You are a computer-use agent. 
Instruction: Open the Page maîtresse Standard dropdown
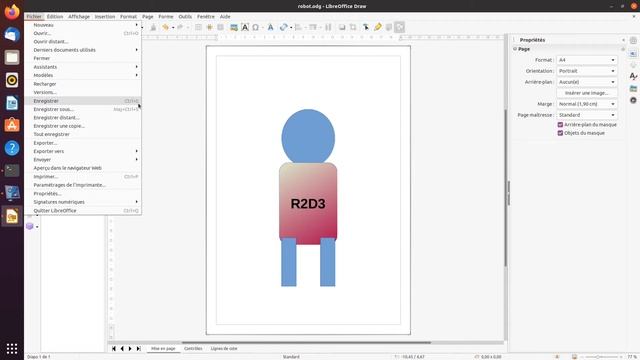pos(587,115)
